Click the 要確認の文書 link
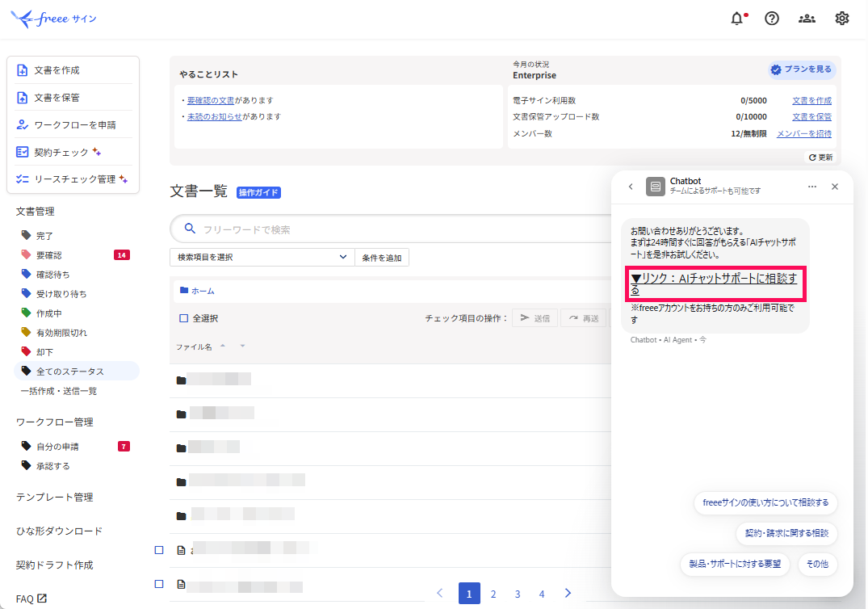 (x=211, y=100)
